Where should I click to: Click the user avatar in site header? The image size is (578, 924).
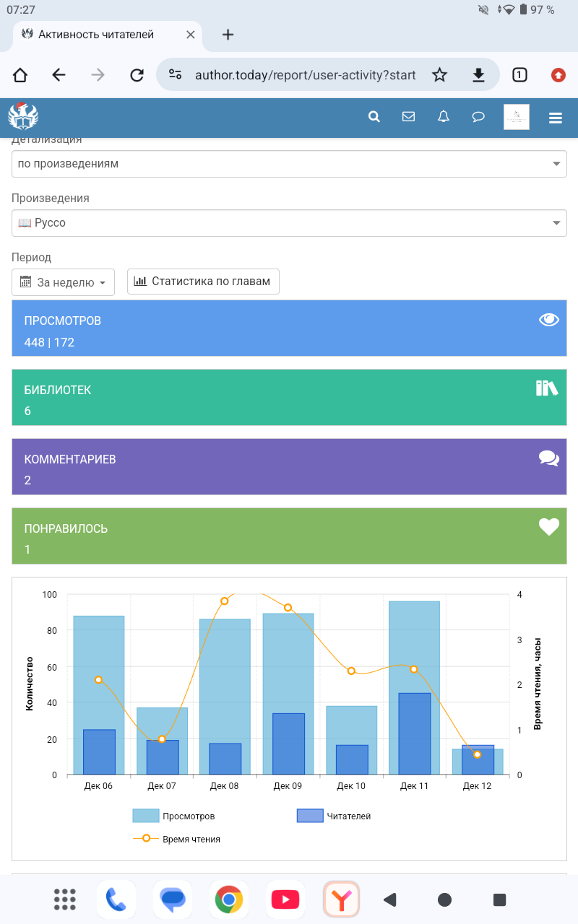516,117
